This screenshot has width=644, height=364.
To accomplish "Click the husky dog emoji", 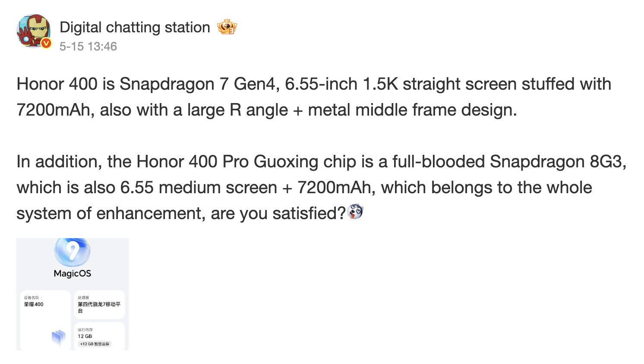I will tap(355, 212).
